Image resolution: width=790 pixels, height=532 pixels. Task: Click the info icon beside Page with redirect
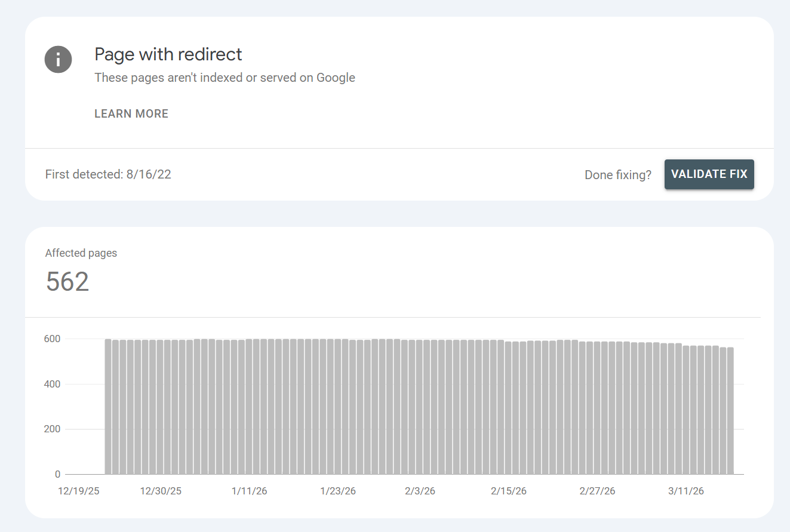58,59
